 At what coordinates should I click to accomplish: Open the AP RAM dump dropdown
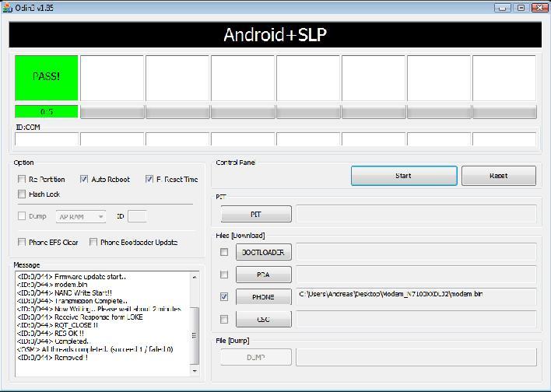(81, 217)
